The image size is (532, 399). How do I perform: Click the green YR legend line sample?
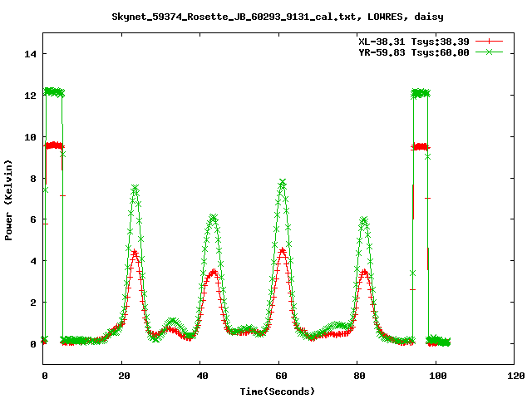click(489, 52)
